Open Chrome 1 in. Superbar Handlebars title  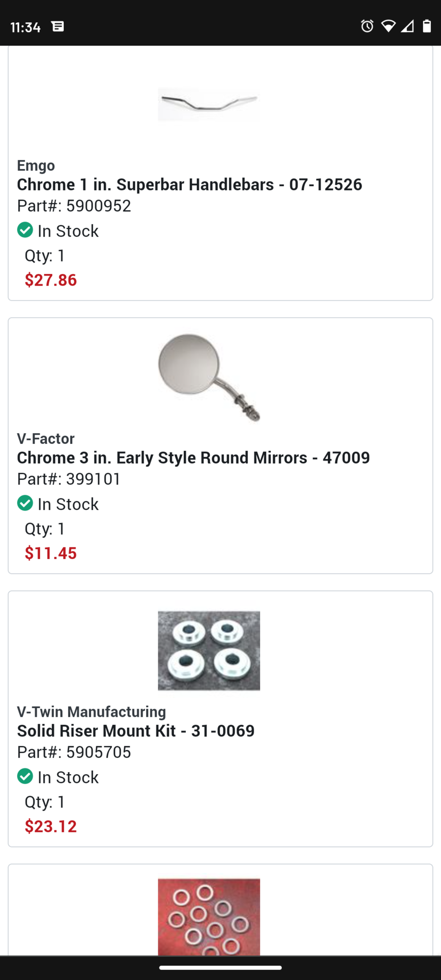(x=190, y=185)
